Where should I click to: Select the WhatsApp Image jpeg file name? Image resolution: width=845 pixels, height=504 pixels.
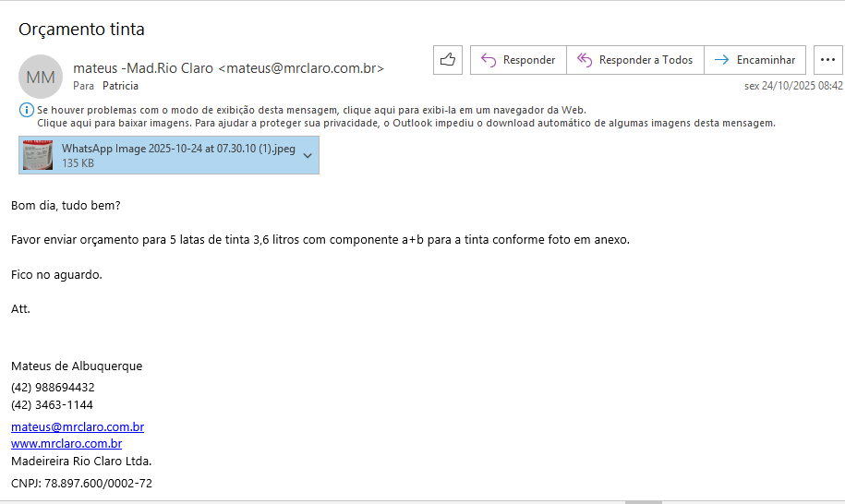click(178, 149)
